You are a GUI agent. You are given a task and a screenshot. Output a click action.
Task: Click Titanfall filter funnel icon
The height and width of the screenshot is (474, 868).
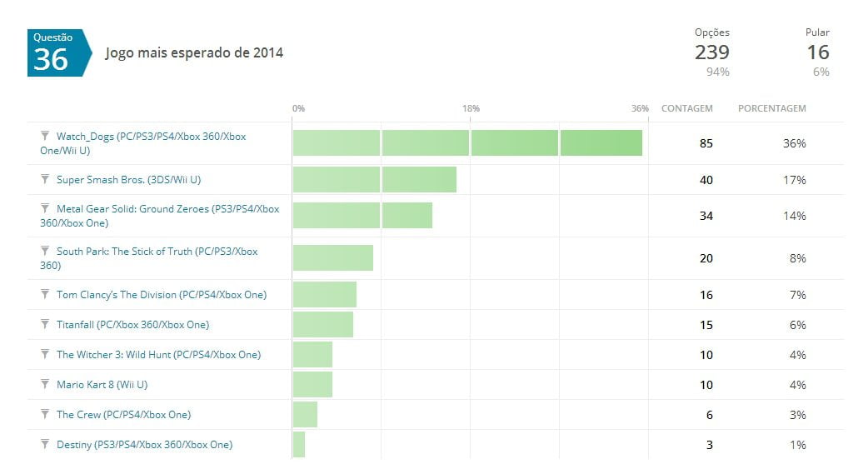45,324
